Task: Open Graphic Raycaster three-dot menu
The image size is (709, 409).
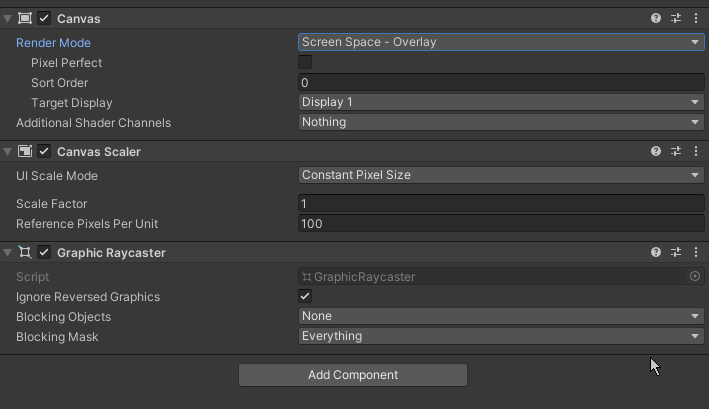Action: (696, 252)
